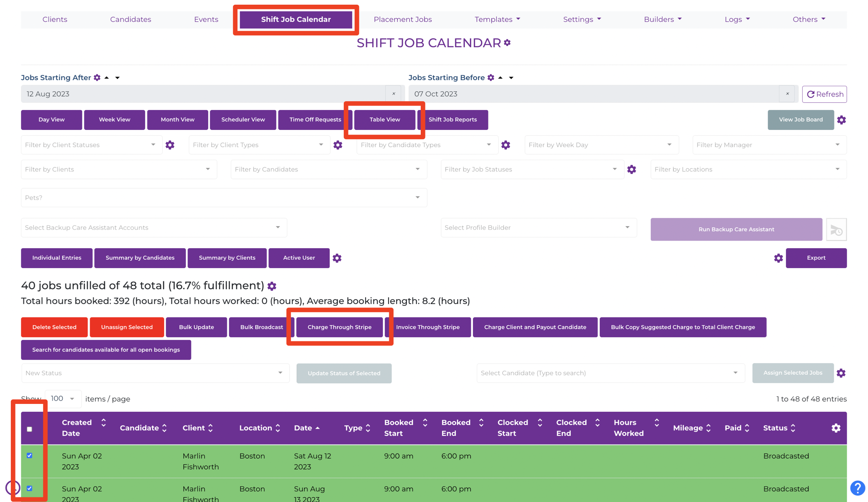Expand Filter by Manager dropdown
This screenshot has width=868, height=502.
click(769, 145)
